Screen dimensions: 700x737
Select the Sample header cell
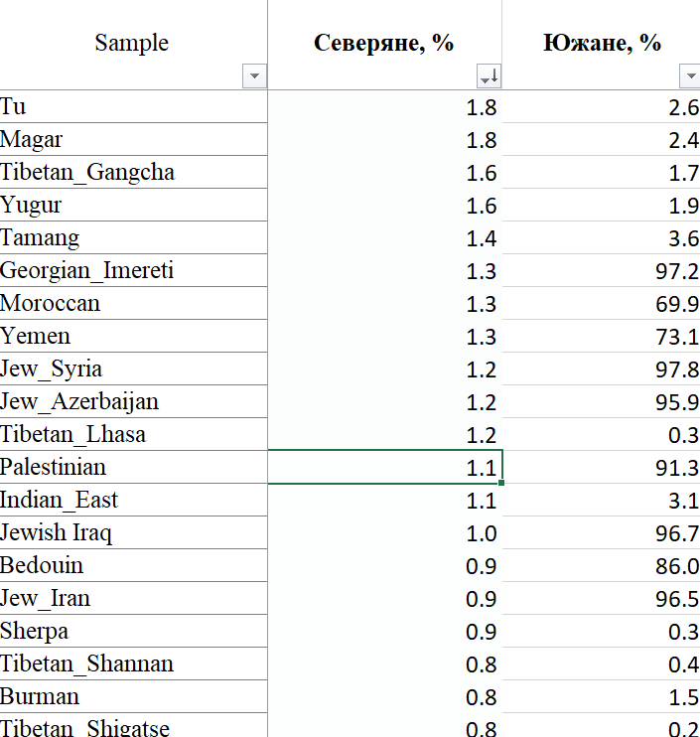click(133, 45)
